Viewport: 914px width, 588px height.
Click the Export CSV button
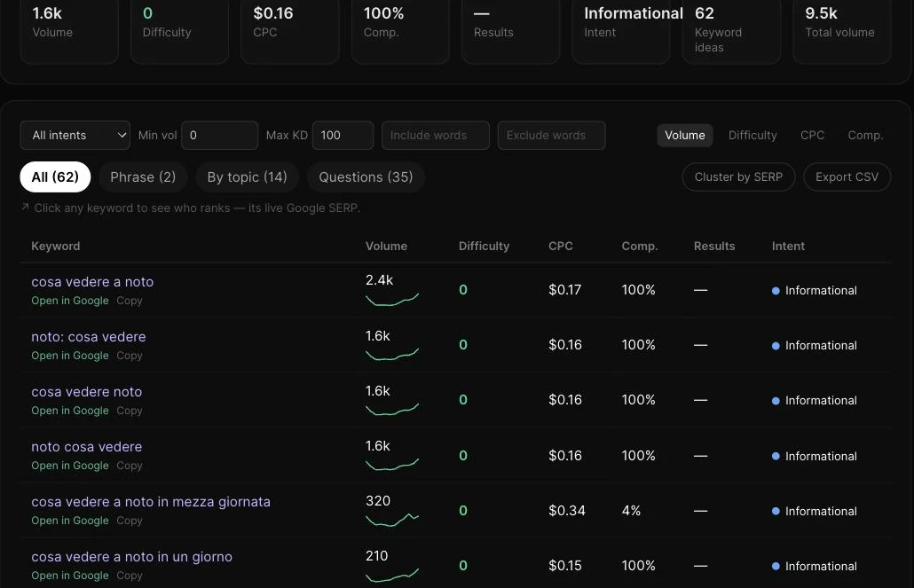click(847, 176)
